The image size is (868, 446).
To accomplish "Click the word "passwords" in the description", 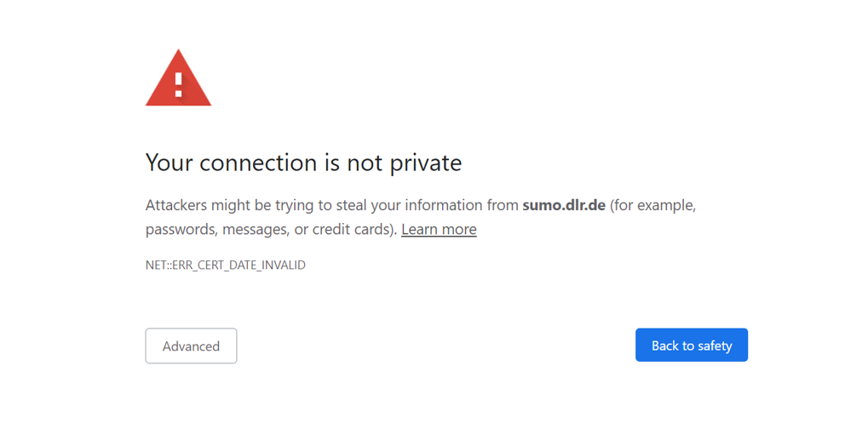I will (179, 230).
